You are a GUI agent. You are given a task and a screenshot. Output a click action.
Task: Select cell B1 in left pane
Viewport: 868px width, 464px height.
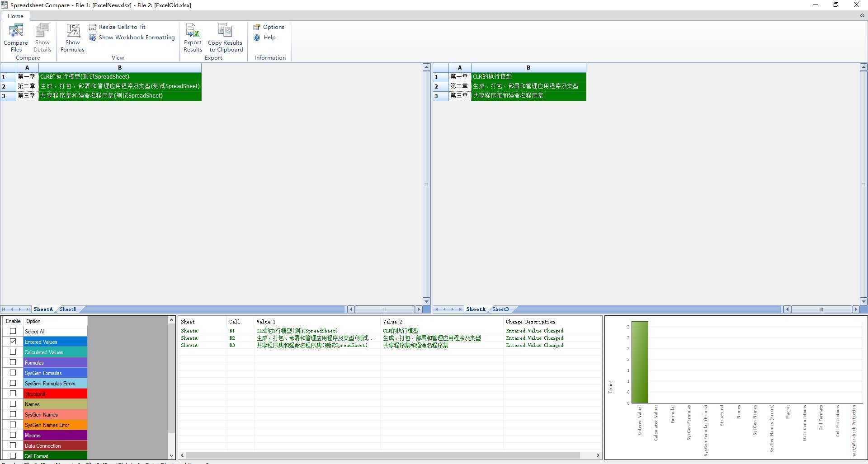tap(120, 77)
